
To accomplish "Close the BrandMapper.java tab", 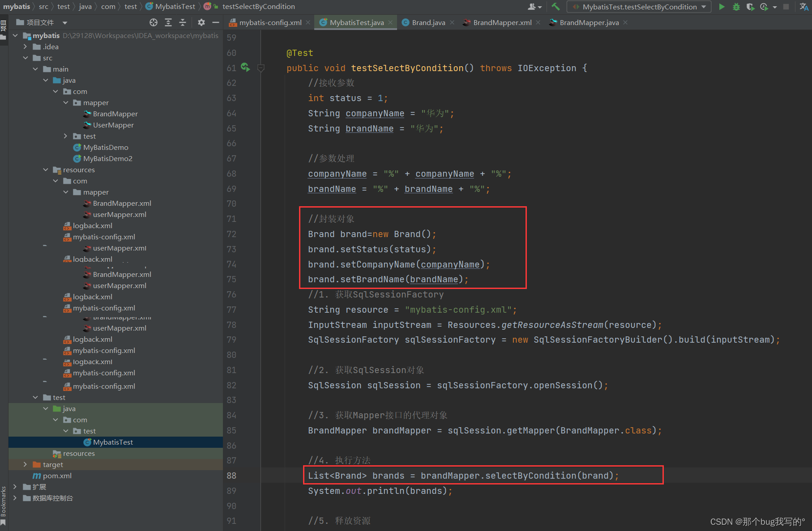I will (625, 22).
